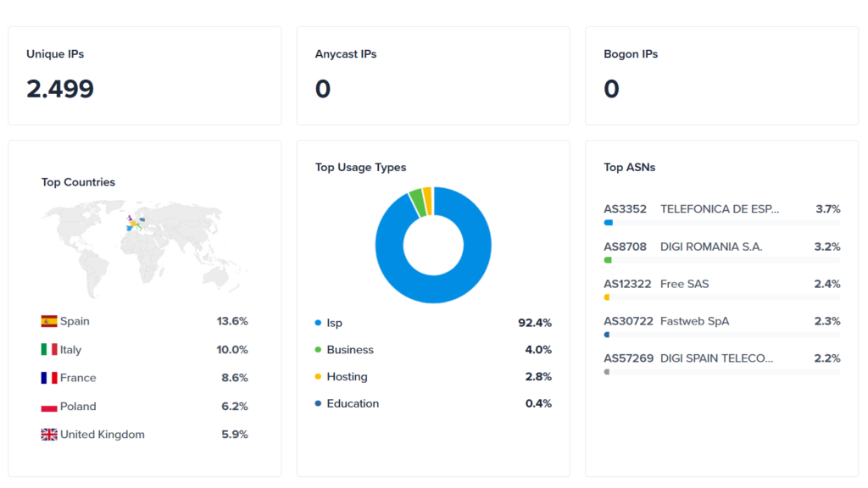This screenshot has width=868, height=488.
Task: Click the world map in Top Countries
Action: (144, 246)
